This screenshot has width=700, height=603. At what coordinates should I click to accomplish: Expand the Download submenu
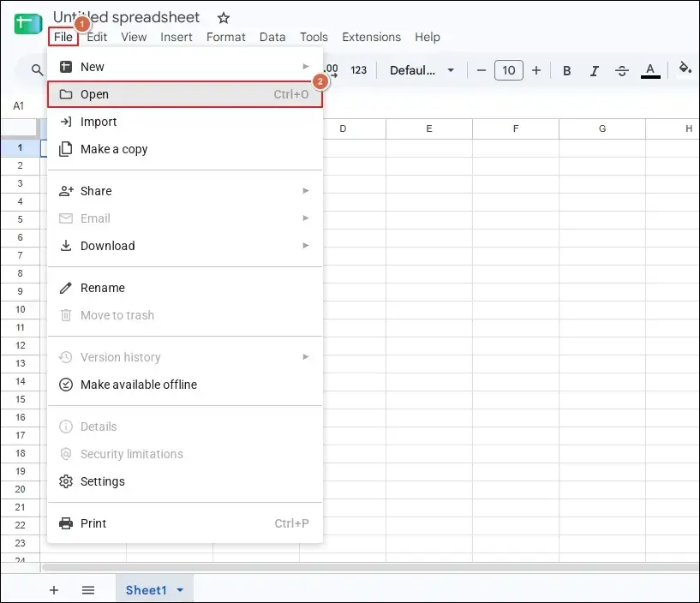pos(185,246)
